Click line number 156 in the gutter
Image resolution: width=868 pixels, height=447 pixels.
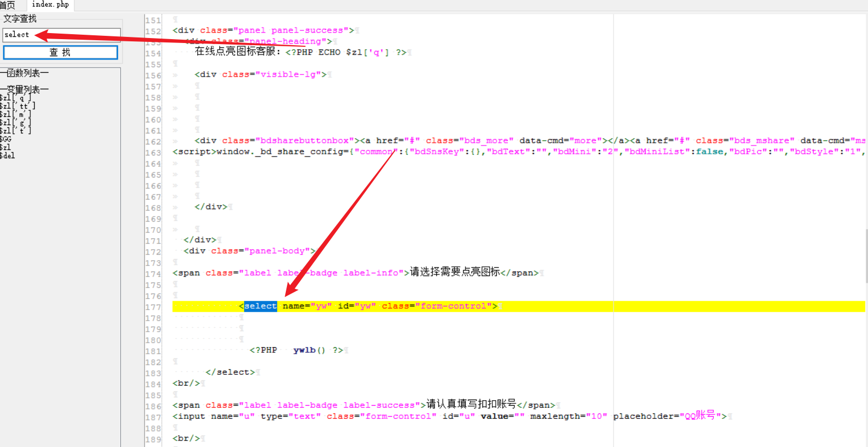coord(153,76)
